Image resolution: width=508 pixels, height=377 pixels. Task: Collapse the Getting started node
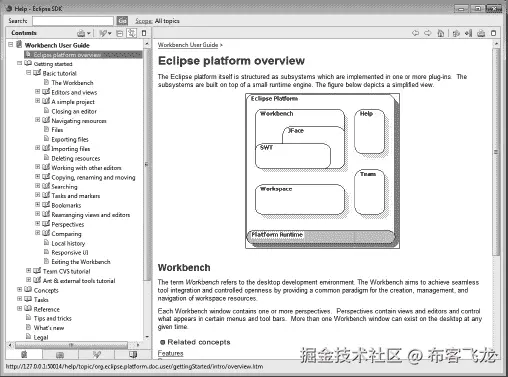[x=19, y=63]
